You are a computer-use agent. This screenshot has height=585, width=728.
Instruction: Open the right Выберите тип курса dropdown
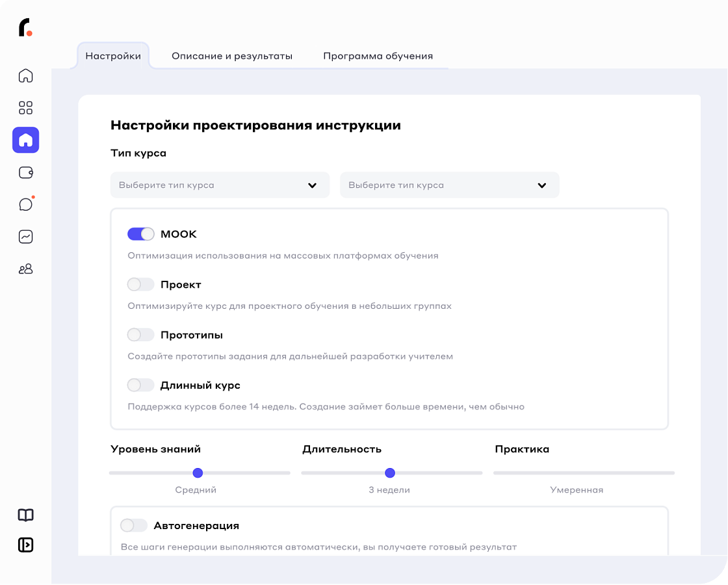449,185
